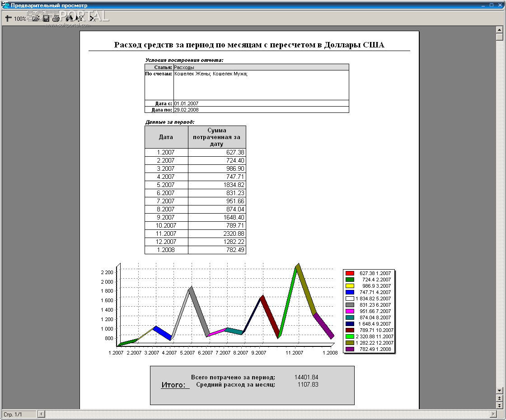506x420 pixels.
Task: Open the find tool with binoculars icon
Action: point(69,19)
